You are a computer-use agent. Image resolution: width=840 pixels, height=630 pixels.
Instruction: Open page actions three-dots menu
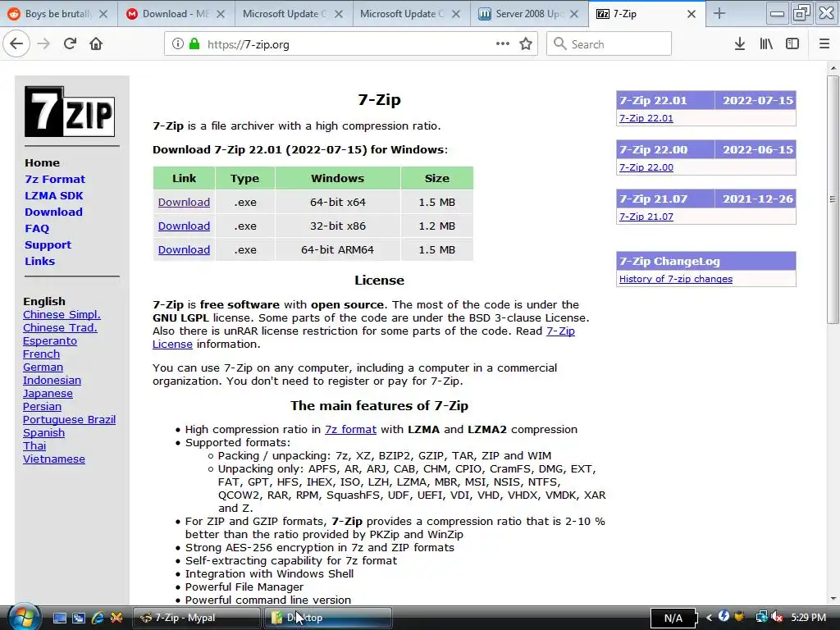click(x=503, y=44)
